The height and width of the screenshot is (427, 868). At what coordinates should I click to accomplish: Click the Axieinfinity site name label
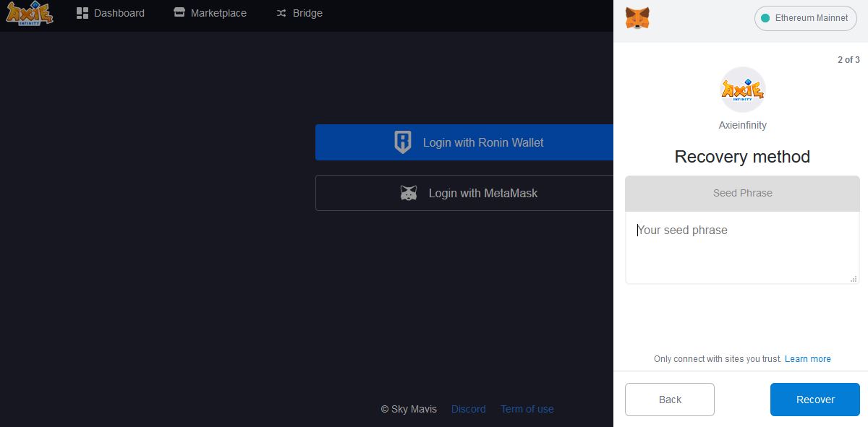pos(743,125)
